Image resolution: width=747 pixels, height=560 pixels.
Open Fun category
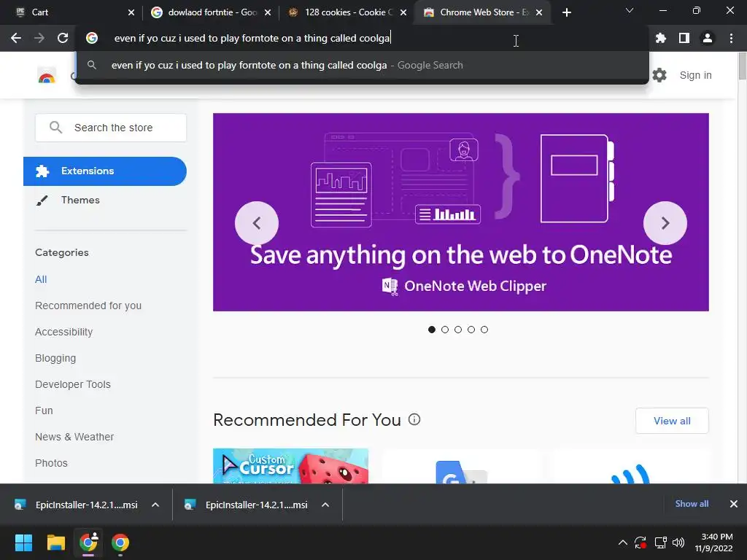tap(44, 411)
